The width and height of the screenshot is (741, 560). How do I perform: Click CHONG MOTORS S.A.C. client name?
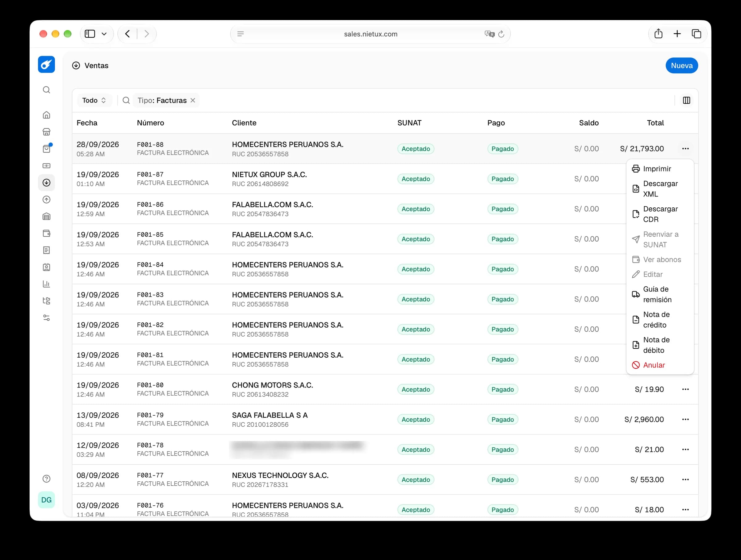click(x=272, y=385)
